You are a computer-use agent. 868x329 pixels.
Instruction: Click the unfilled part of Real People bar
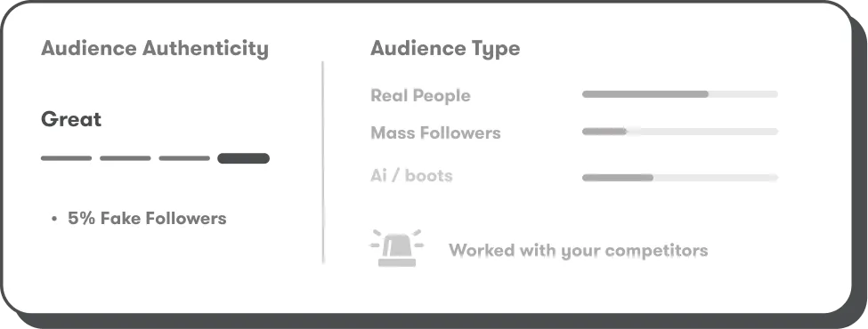click(x=743, y=94)
